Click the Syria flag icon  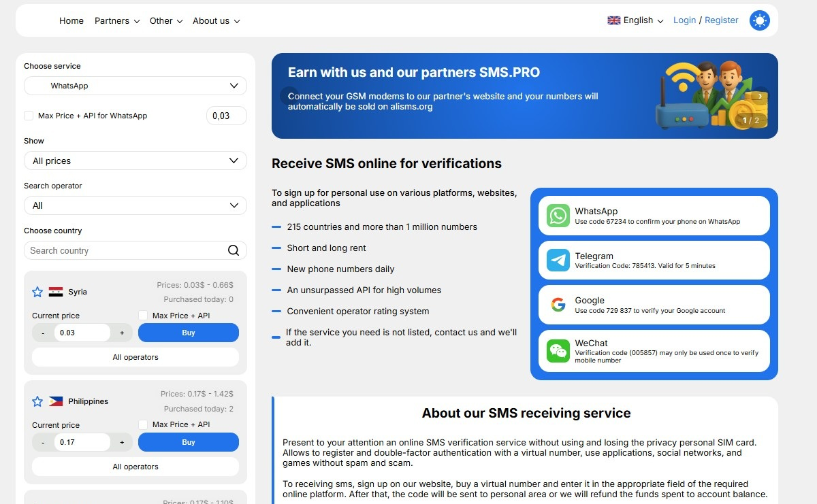[x=56, y=292]
